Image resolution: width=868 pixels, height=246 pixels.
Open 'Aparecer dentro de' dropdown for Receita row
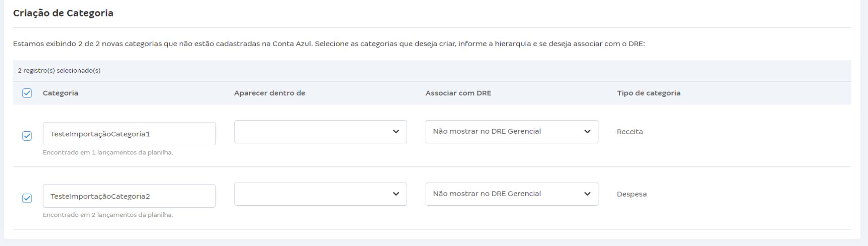point(321,132)
